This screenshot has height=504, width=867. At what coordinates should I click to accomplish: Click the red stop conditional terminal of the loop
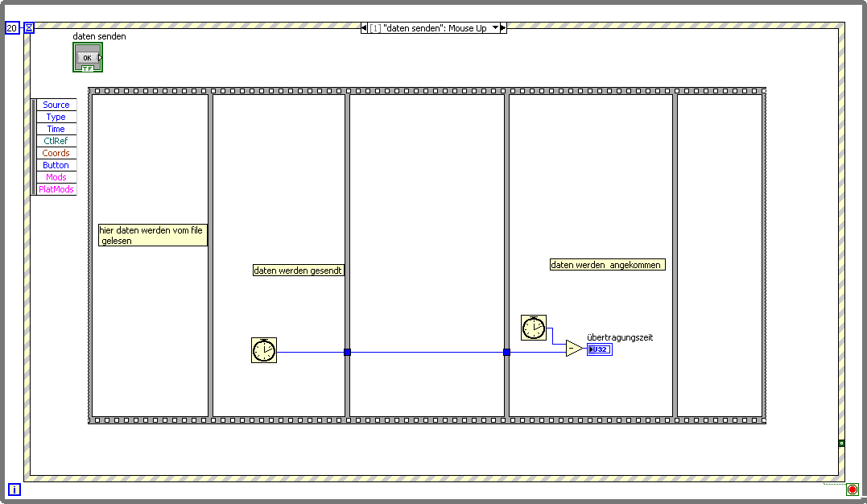(852, 490)
